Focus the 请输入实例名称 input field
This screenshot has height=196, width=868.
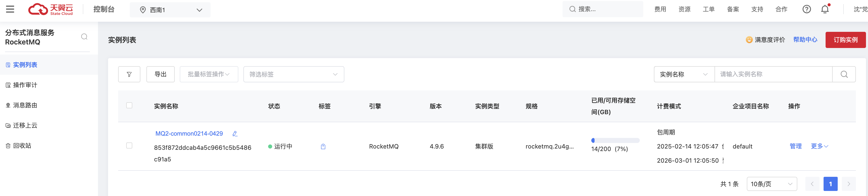[773, 74]
